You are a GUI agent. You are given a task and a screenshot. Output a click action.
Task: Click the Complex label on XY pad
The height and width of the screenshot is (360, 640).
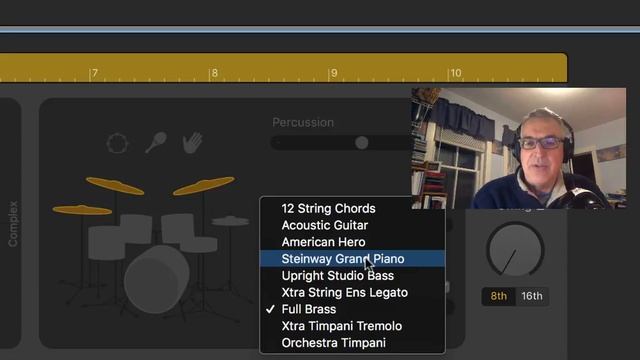[13, 224]
